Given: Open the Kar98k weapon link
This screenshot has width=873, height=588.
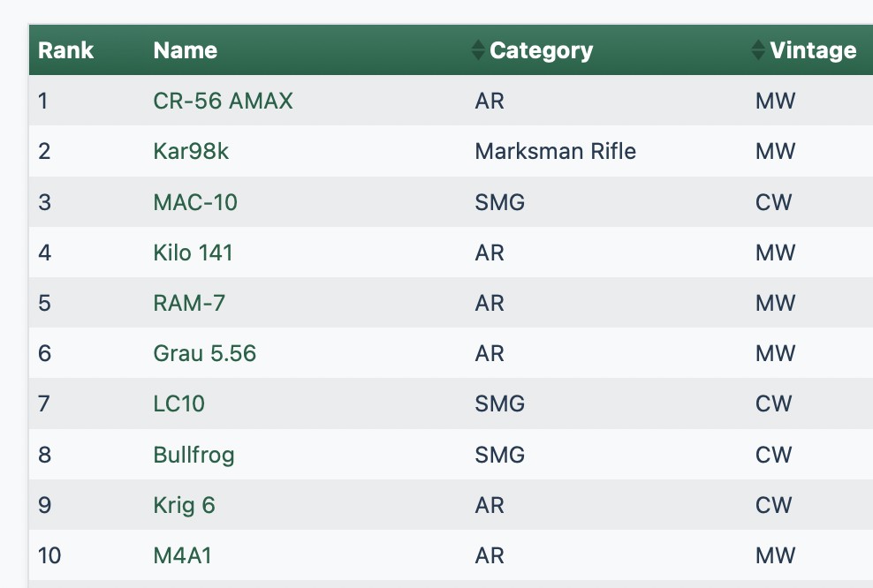Looking at the screenshot, I should pos(191,151).
